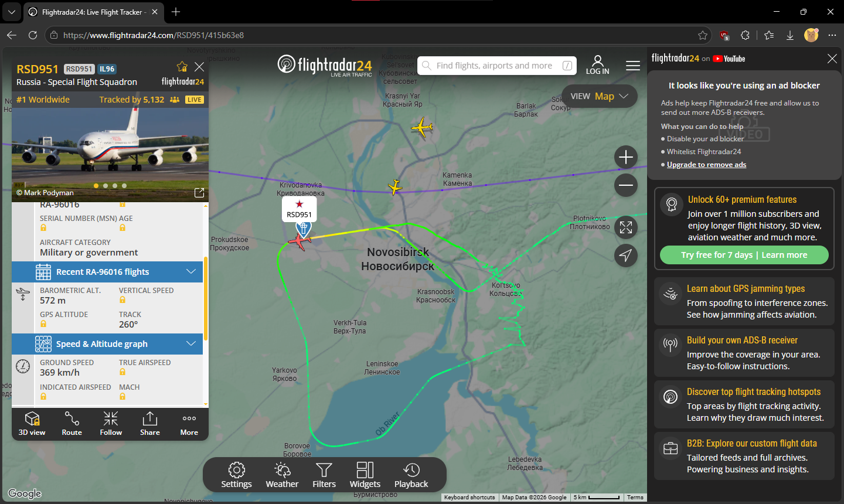Open flight Filters
Image resolution: width=844 pixels, height=504 pixels.
point(324,475)
